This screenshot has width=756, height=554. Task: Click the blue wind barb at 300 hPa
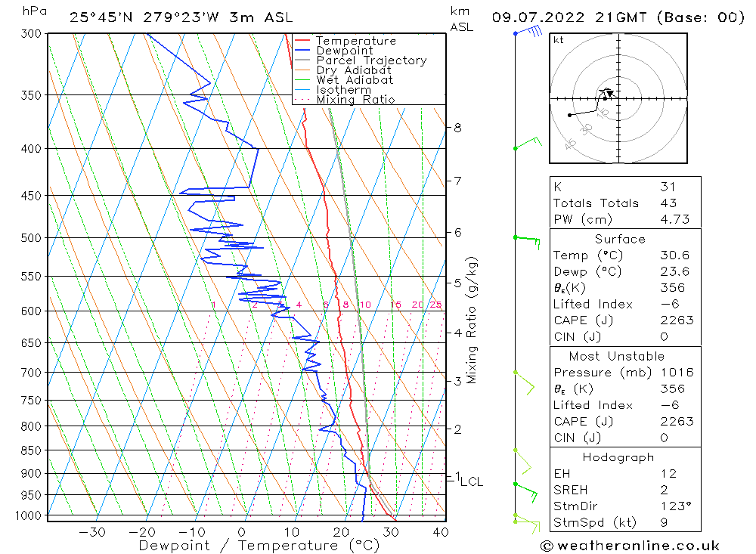[x=529, y=32]
